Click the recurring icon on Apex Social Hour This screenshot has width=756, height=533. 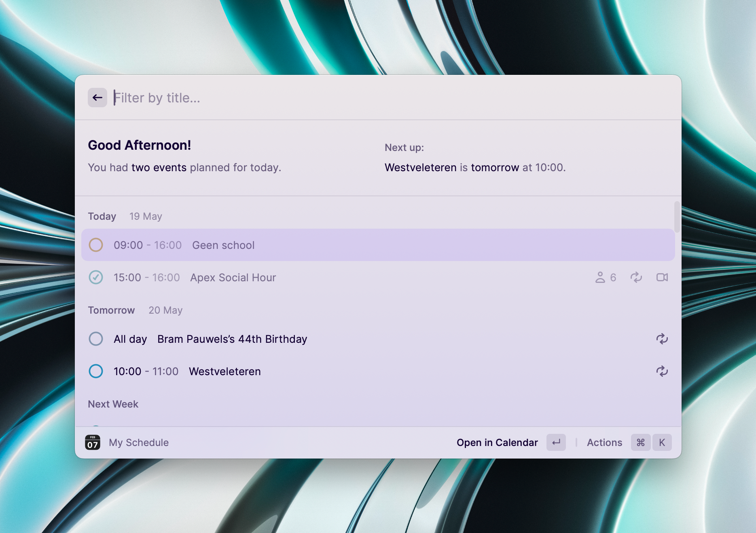coord(636,277)
